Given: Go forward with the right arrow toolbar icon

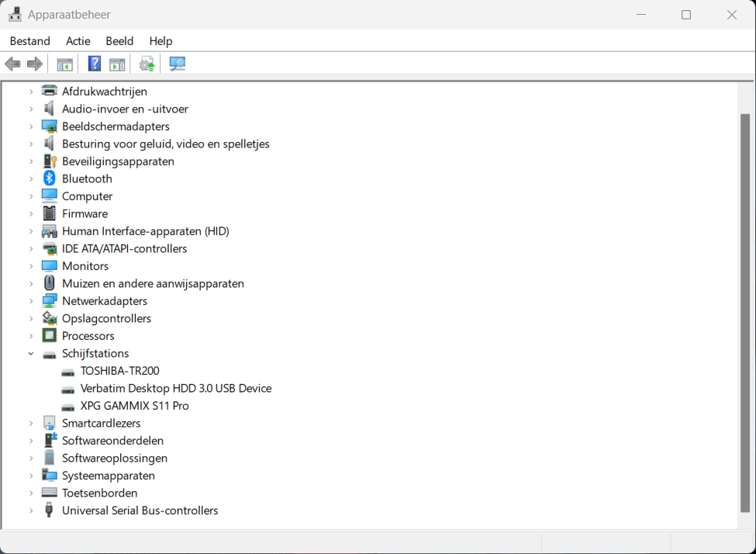Looking at the screenshot, I should [x=35, y=64].
